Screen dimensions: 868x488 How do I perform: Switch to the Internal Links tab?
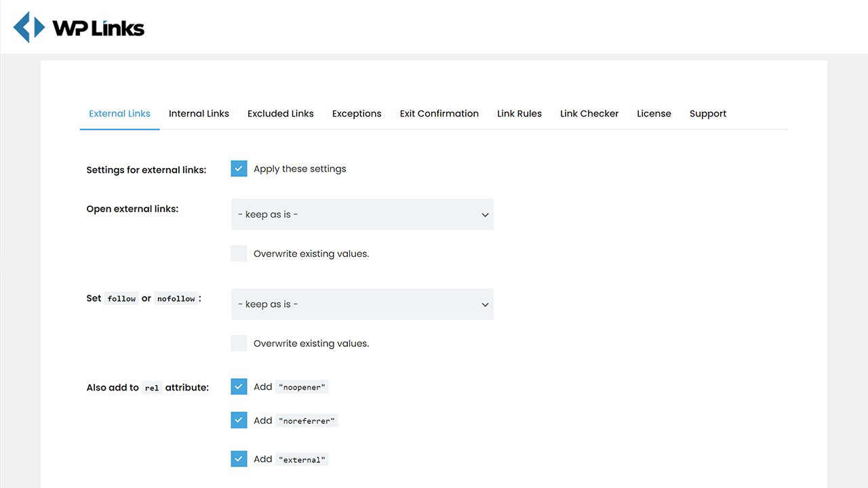click(x=199, y=114)
